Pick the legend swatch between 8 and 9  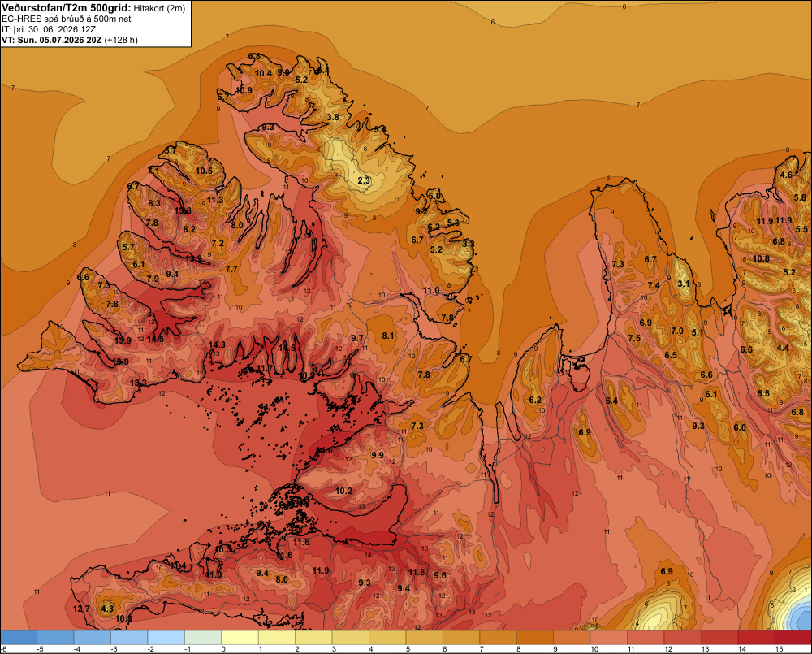click(535, 638)
